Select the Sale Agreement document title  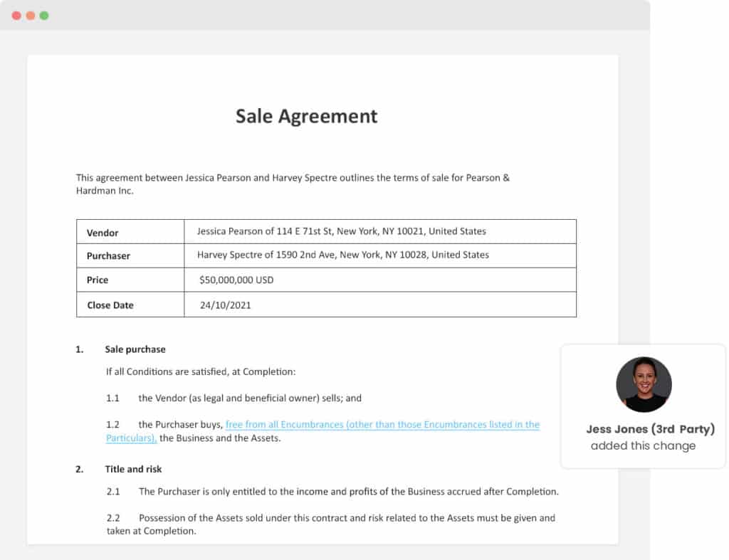tap(306, 116)
